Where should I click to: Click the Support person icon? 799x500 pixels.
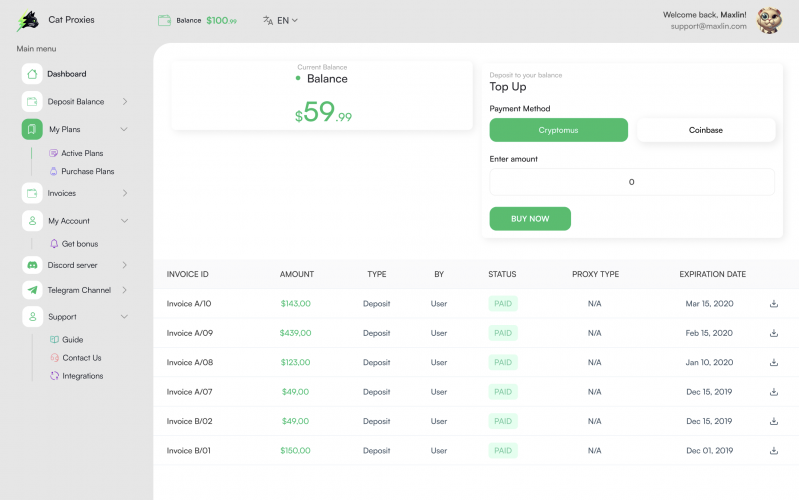(32, 317)
